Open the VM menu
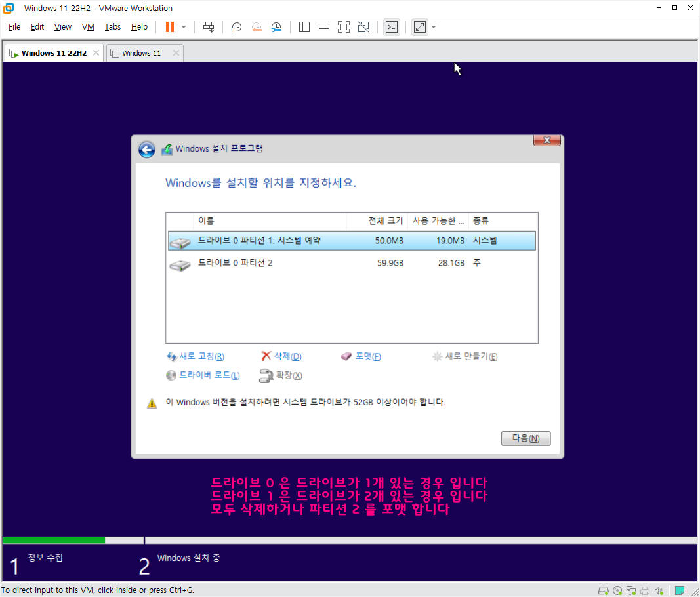This screenshot has width=700, height=597. tap(88, 27)
